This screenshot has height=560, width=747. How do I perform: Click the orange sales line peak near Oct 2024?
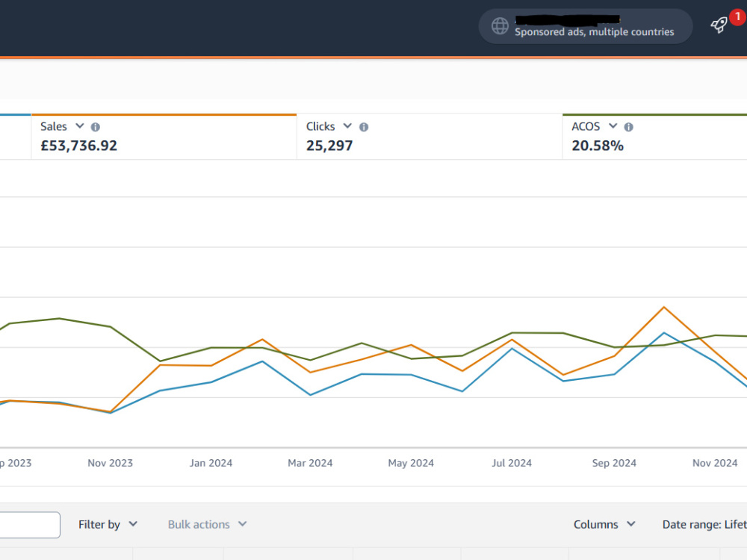[x=663, y=308]
